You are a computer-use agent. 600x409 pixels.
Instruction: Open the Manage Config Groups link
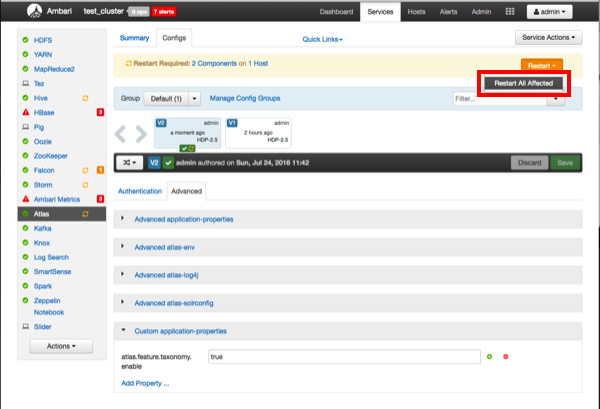[x=245, y=98]
